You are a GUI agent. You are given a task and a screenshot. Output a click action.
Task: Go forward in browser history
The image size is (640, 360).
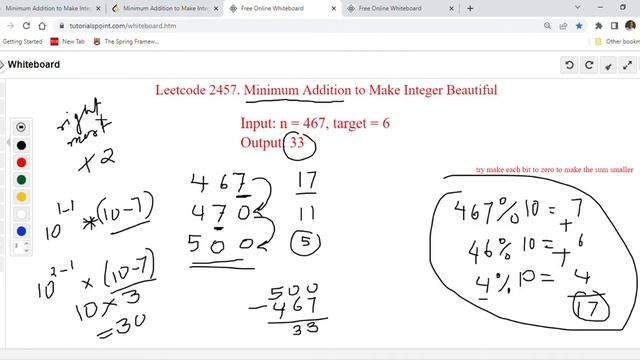point(11,26)
